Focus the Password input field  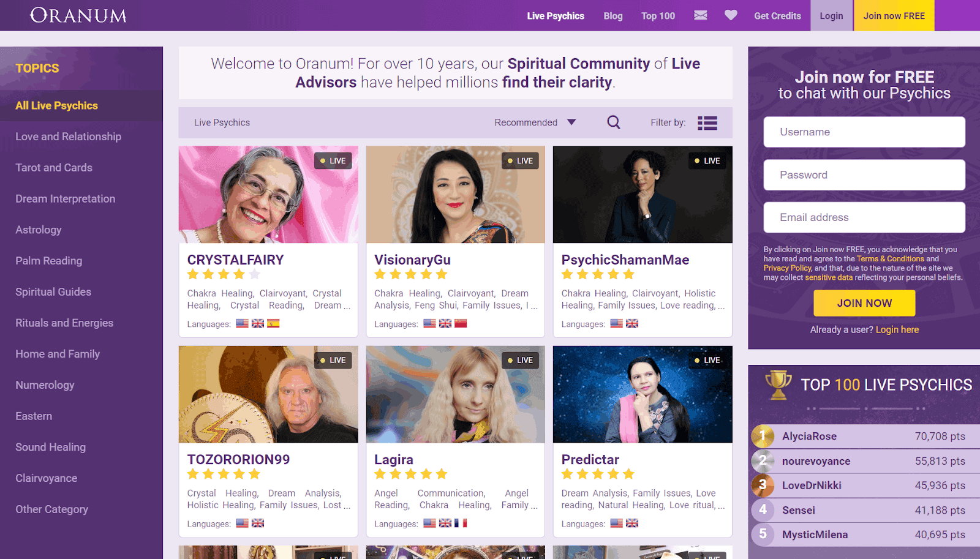[x=864, y=175]
